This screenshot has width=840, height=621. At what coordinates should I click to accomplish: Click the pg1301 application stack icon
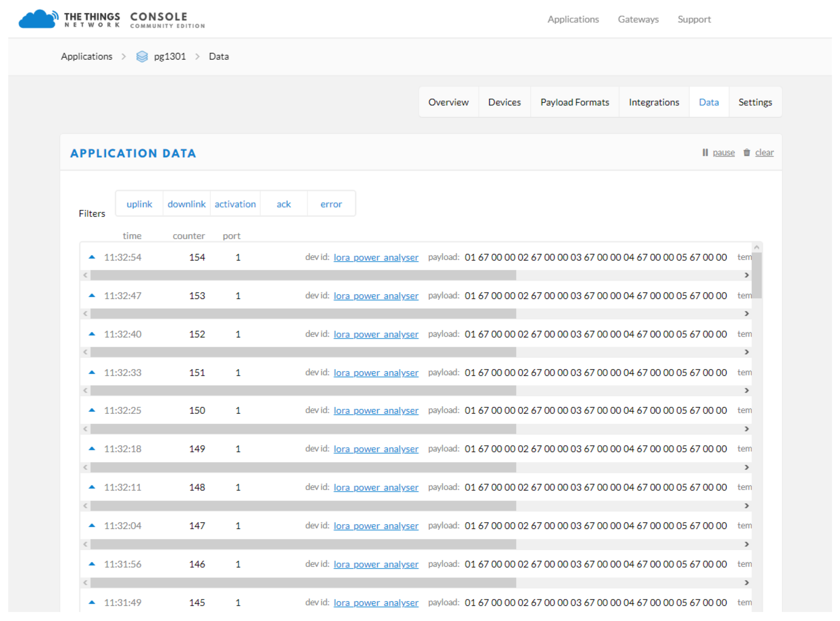pos(142,56)
